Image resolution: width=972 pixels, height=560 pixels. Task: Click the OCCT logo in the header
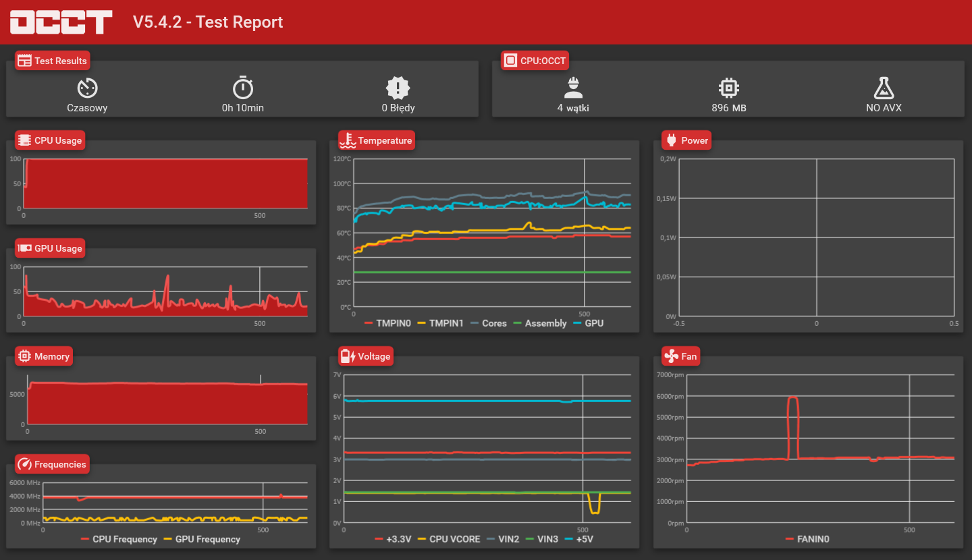pos(61,22)
